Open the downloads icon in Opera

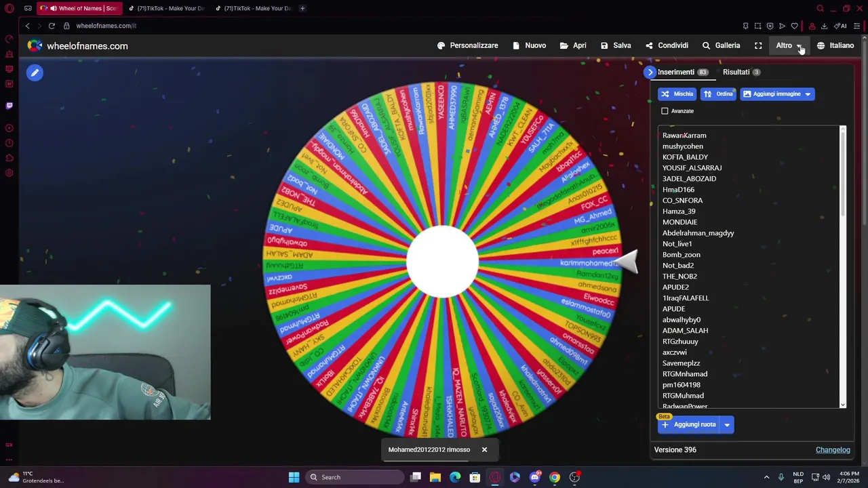point(824,26)
